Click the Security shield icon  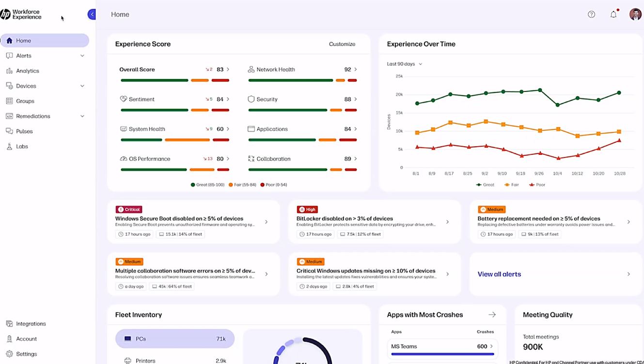point(251,99)
